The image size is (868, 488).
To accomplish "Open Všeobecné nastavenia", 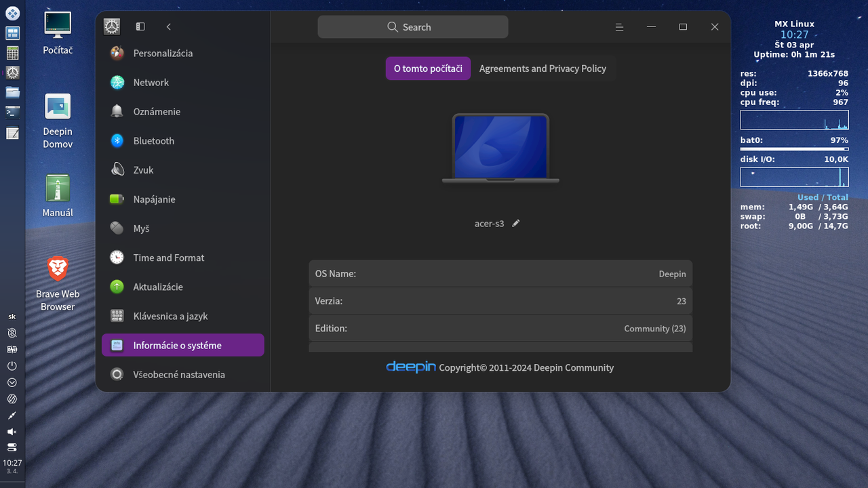I will 182,373.
